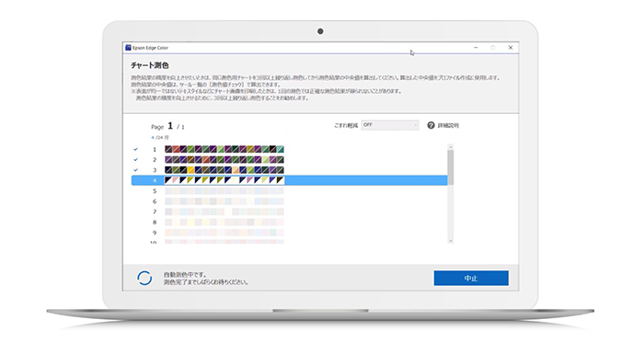This screenshot has height=354, width=644.
Task: Close the Epson Edge Color window
Action: click(511, 48)
